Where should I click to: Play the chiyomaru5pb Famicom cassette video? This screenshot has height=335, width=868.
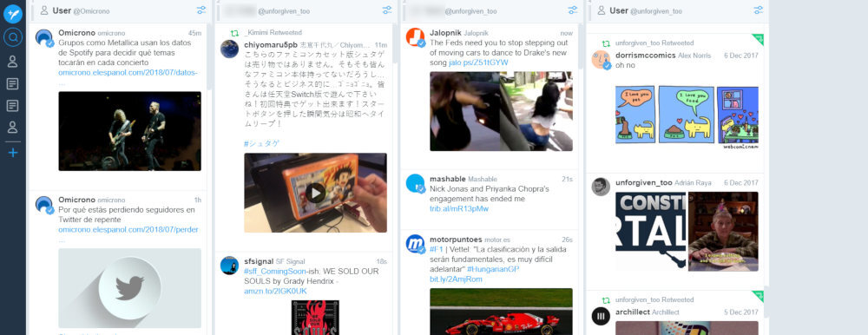(315, 193)
